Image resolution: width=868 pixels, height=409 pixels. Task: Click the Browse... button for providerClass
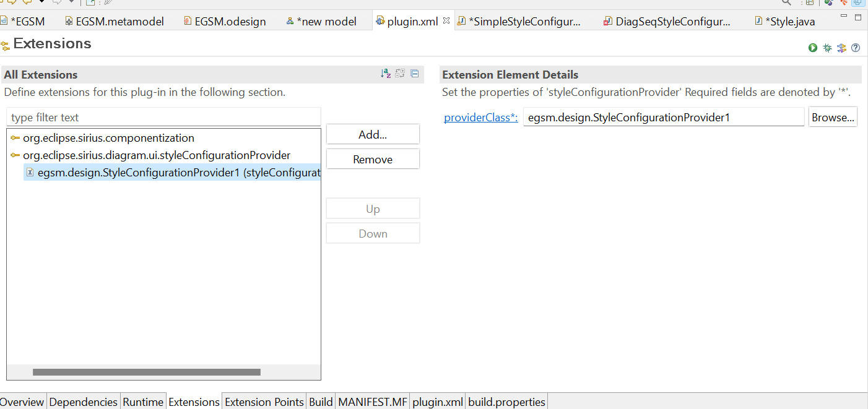click(x=833, y=117)
